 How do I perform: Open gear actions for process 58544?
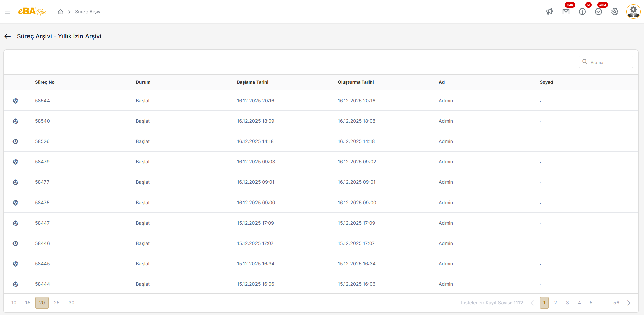coord(15,101)
